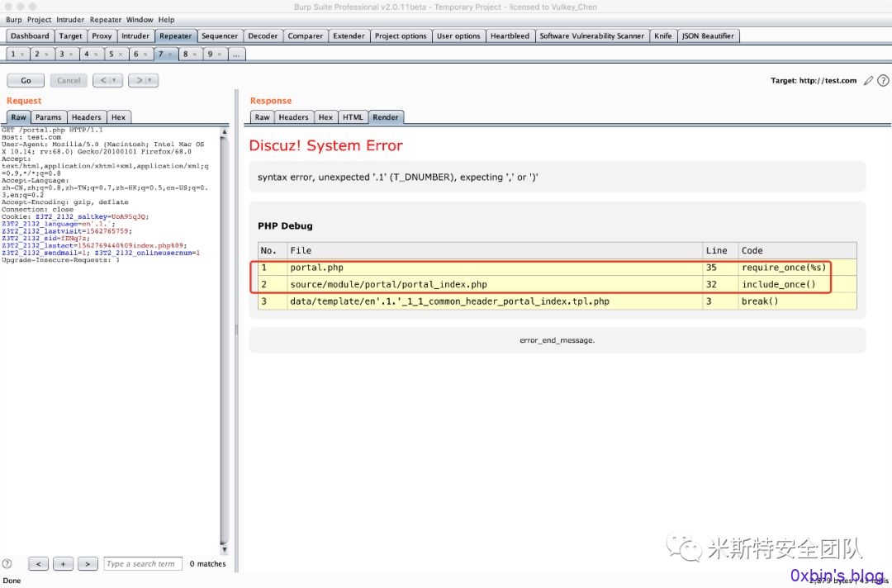This screenshot has height=588, width=892.
Task: Click the search help question mark icon
Action: (x=7, y=563)
